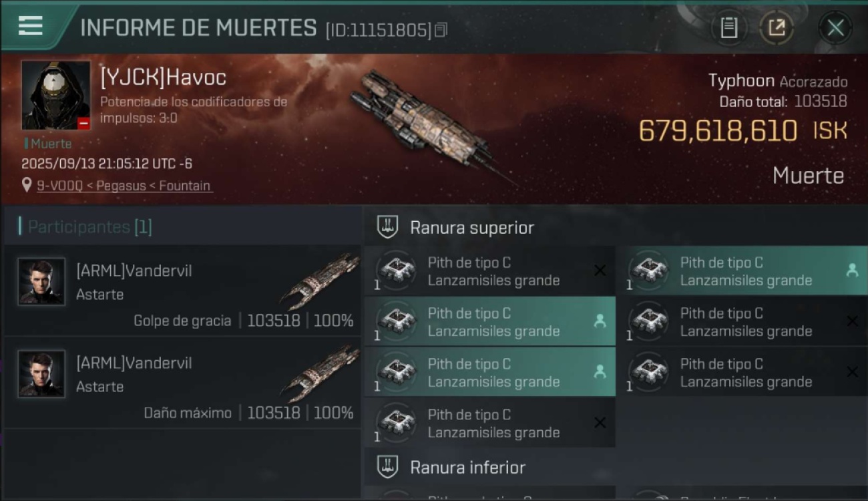Viewport: 868px width, 501px height.
Task: Click the Astarte ship image in Golpe de gracia row
Action: [x=320, y=281]
